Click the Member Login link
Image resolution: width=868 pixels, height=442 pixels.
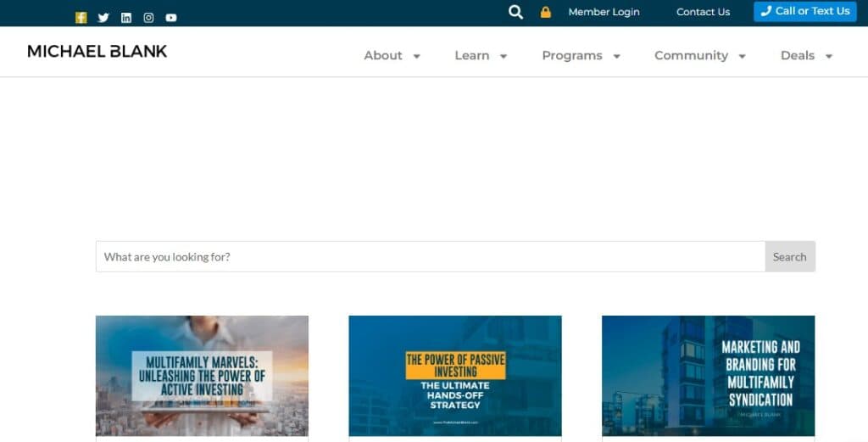point(604,12)
